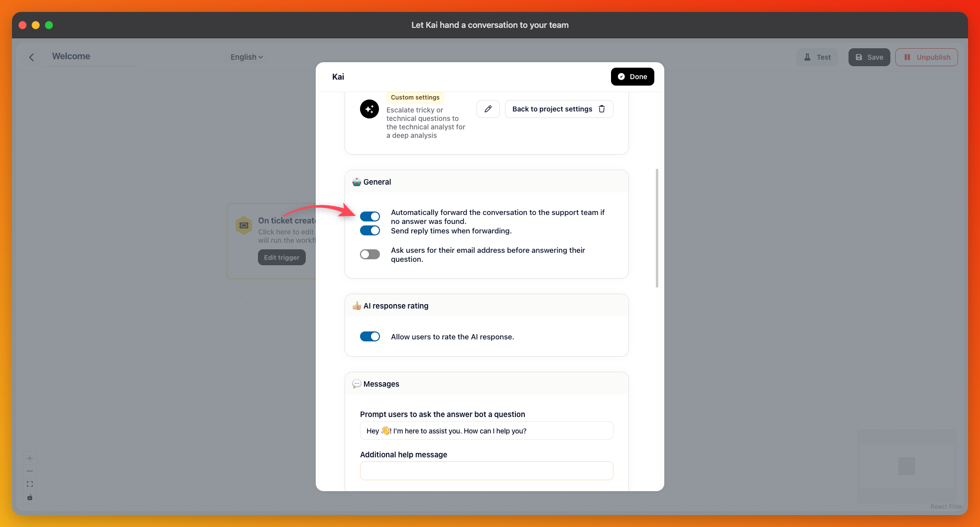The image size is (980, 527).
Task: Click the Done button
Action: pyautogui.click(x=632, y=77)
